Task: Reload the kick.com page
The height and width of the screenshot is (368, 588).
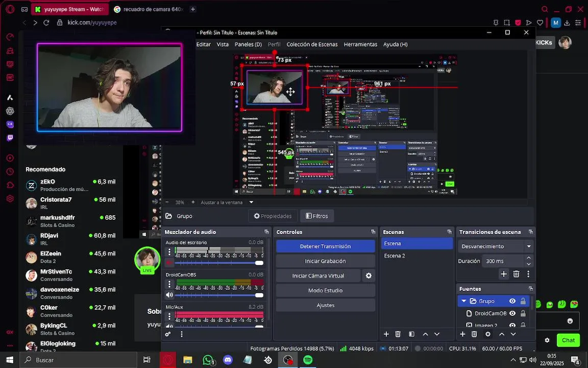Action: pos(46,22)
